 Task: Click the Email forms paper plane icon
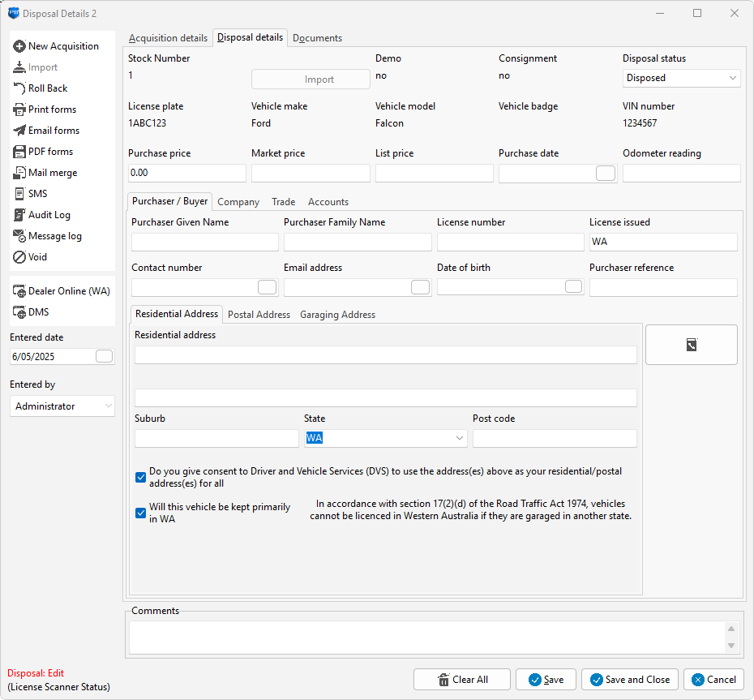19,131
